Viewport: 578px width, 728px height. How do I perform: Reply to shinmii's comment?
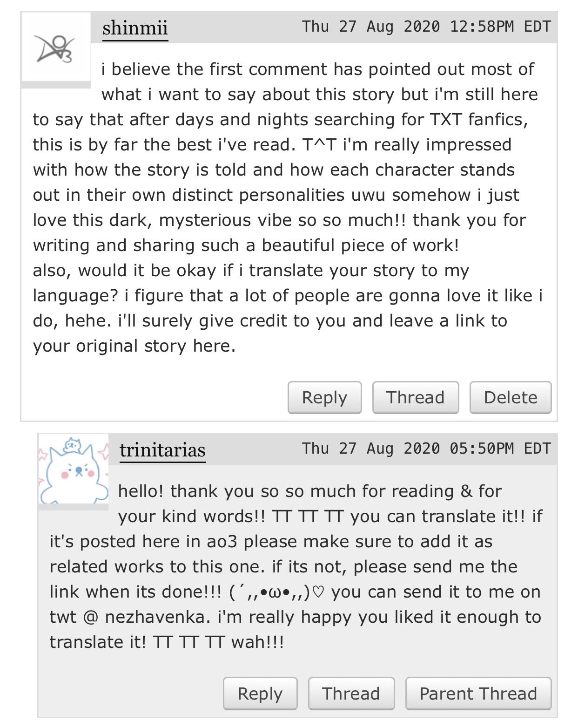[x=324, y=397]
